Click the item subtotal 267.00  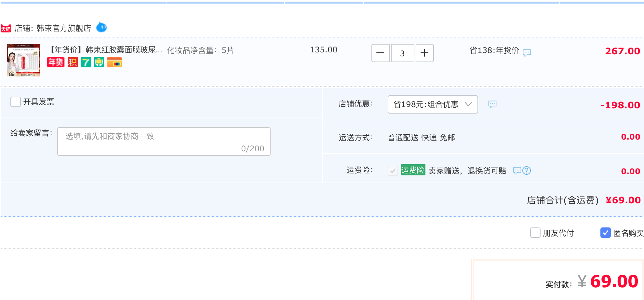[x=623, y=51]
